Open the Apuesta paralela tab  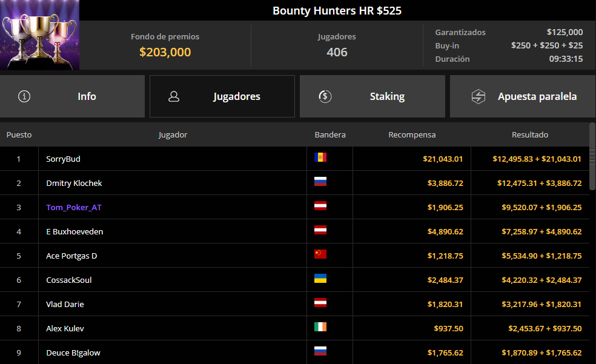[x=523, y=96]
